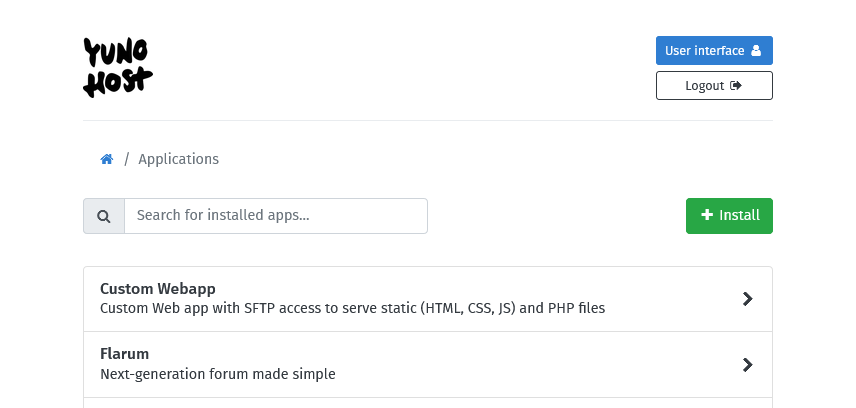
Task: Click the Next-generation forum description text
Action: click(x=217, y=375)
